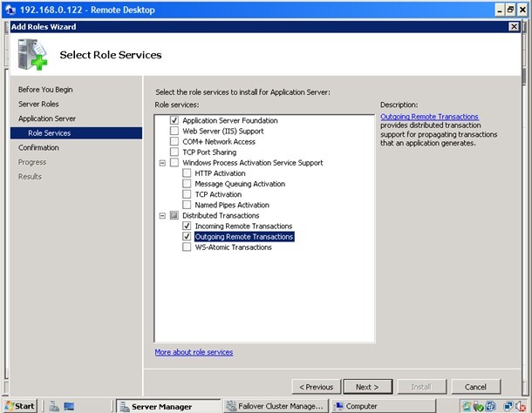This screenshot has height=413, width=532.
Task: Close the Add Roles Wizard dialog
Action: (x=514, y=26)
